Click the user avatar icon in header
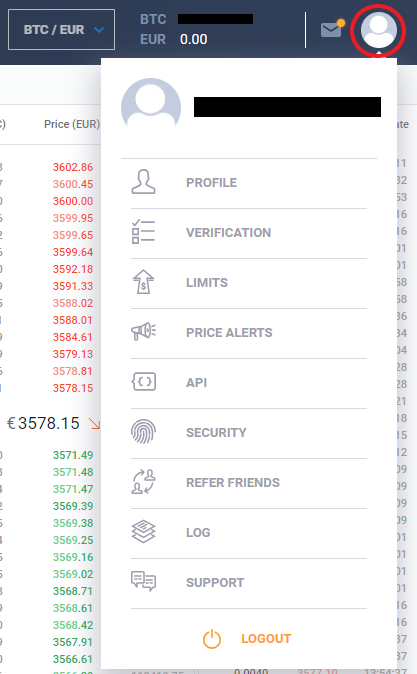This screenshot has width=417, height=674. point(378,30)
